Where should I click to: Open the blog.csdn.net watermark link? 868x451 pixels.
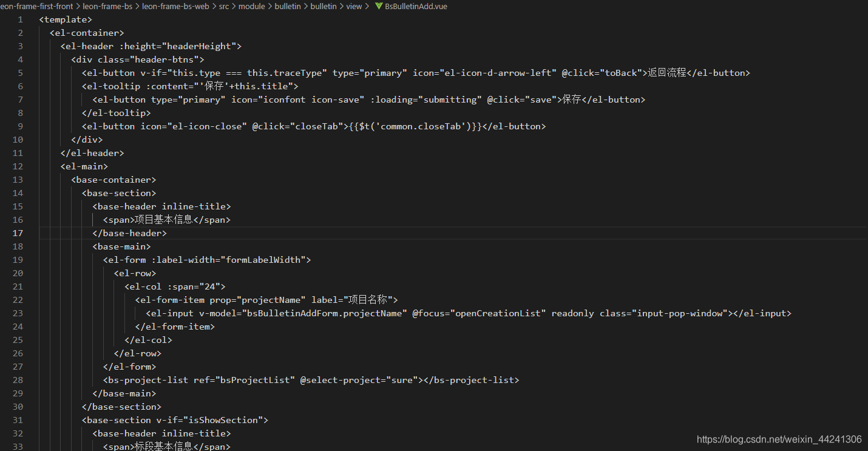click(x=779, y=439)
